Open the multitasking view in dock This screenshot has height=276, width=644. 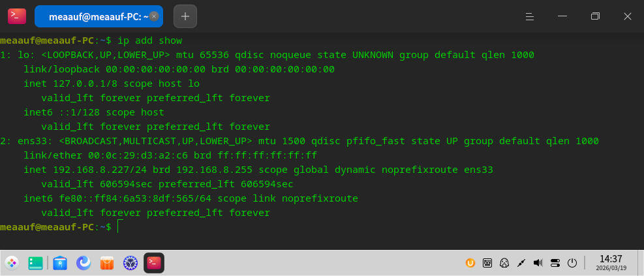[35, 263]
